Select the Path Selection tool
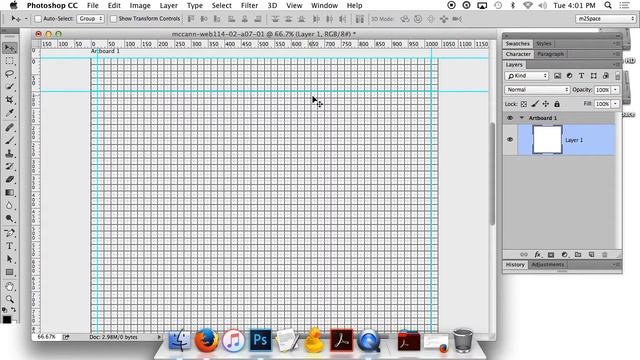This screenshot has height=360, width=640. (x=9, y=259)
